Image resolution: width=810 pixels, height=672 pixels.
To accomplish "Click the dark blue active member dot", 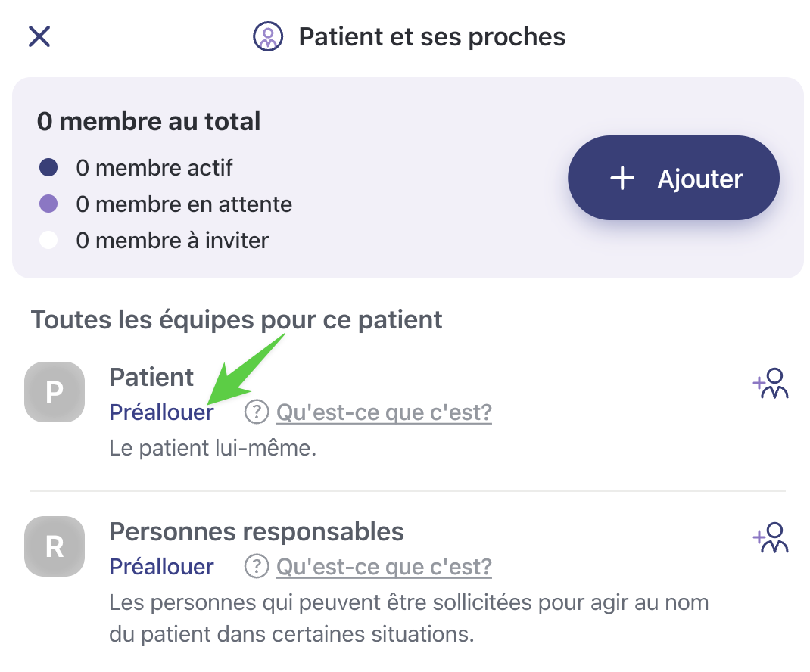I will (48, 167).
